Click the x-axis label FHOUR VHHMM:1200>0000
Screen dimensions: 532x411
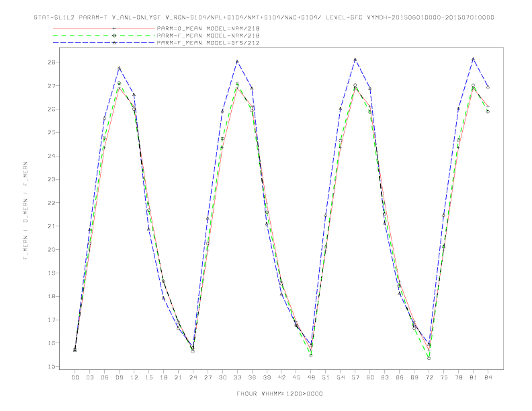click(x=279, y=394)
